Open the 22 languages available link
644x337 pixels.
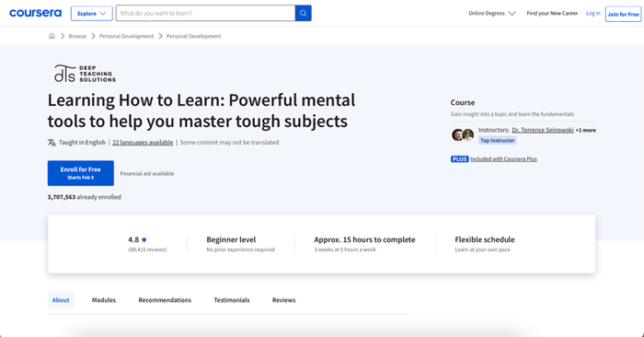click(x=143, y=142)
